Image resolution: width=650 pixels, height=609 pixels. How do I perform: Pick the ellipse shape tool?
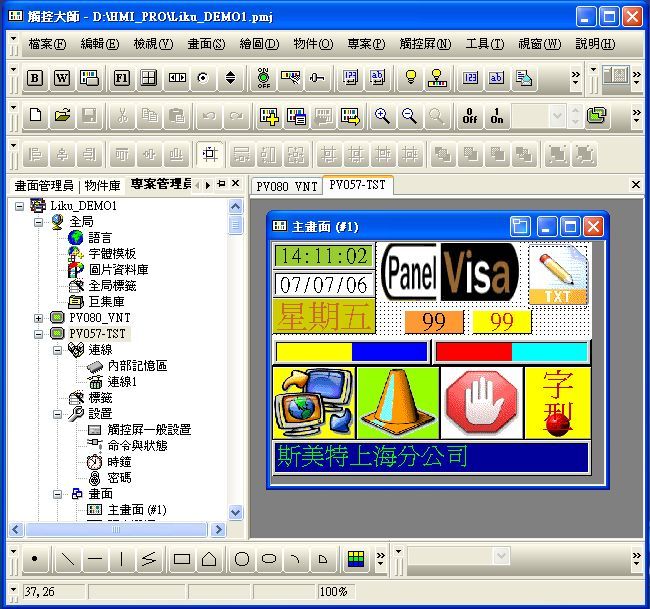tap(269, 560)
